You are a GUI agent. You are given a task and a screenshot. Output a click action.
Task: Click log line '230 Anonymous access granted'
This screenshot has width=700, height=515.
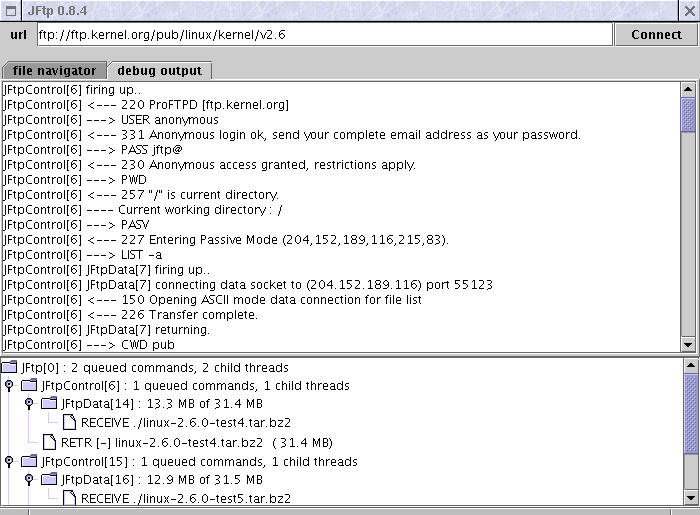pyautogui.click(x=209, y=165)
